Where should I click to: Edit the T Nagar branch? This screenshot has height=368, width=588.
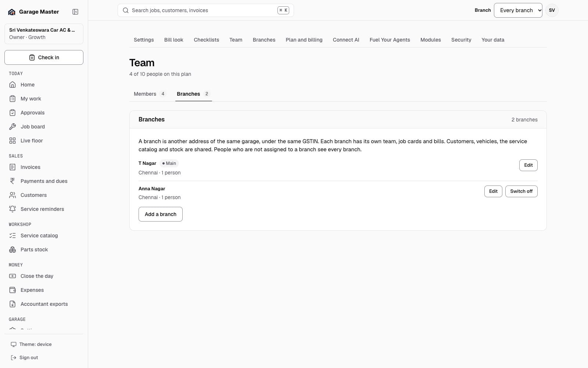pos(528,165)
